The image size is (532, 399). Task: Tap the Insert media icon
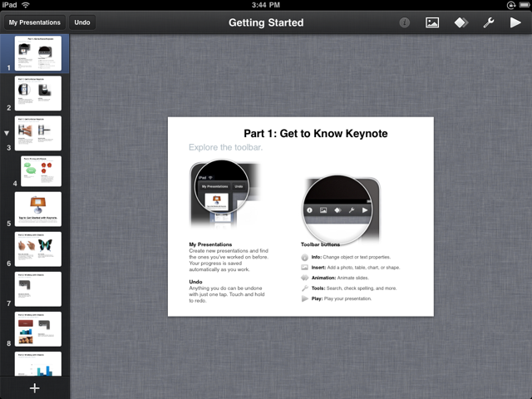pyautogui.click(x=432, y=22)
